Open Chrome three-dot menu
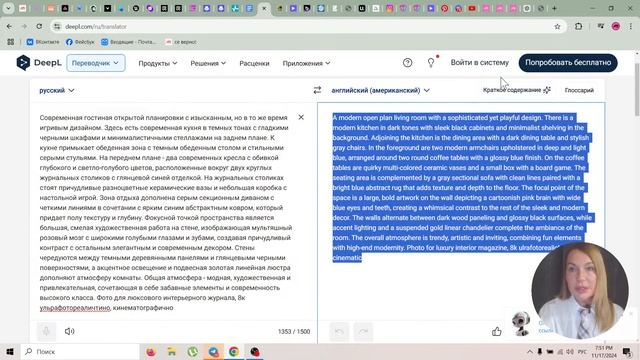640x360 pixels. 631,26
